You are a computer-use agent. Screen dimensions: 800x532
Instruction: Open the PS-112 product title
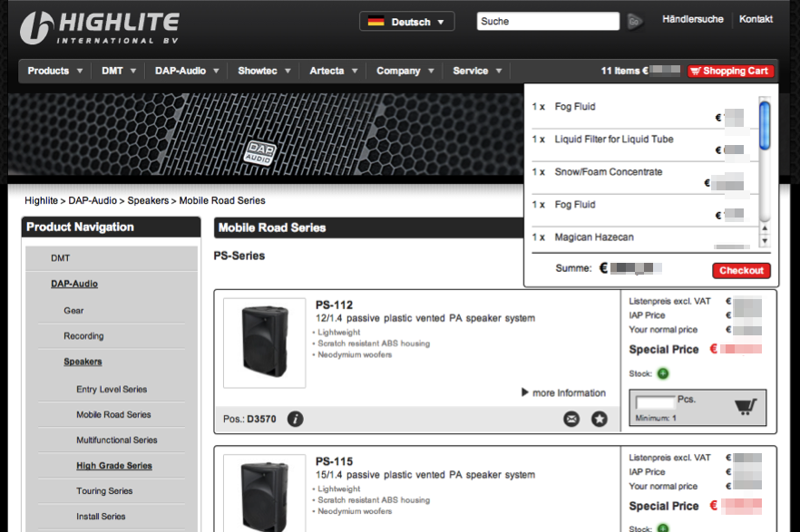[334, 305]
